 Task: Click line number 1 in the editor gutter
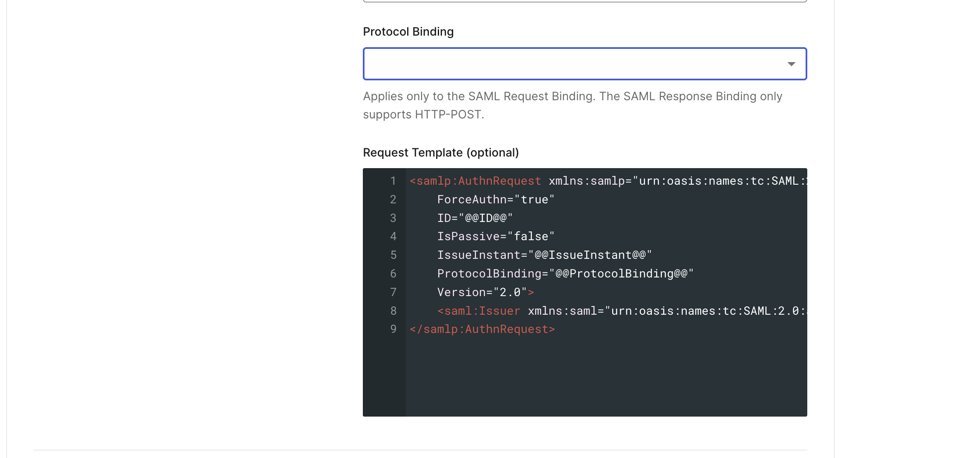coord(393,181)
